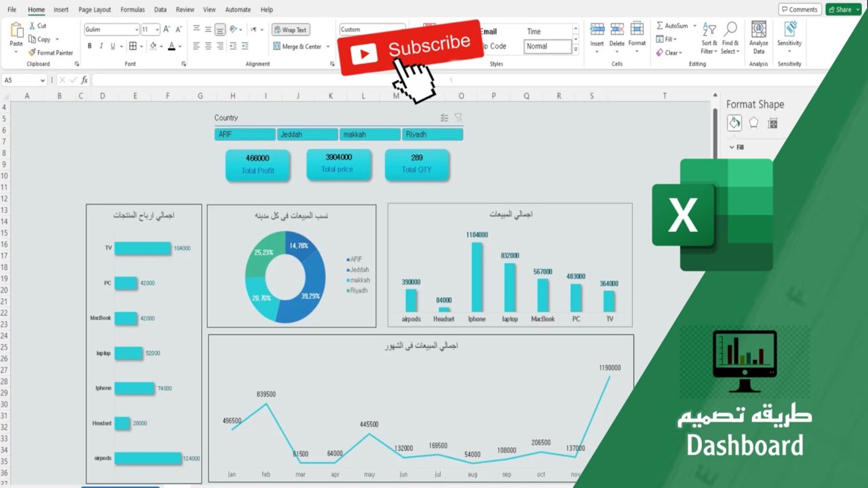The height and width of the screenshot is (488, 868).
Task: Click the Format Painter tool
Action: tap(51, 52)
